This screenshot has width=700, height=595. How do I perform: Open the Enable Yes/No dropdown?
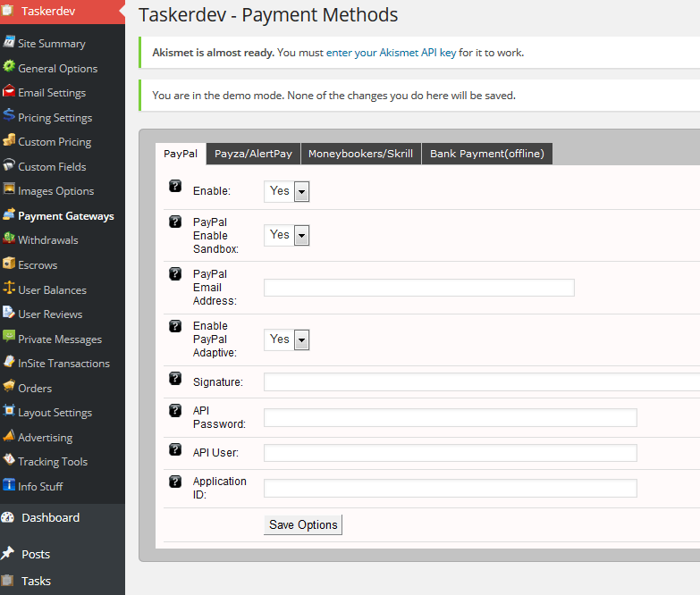287,191
